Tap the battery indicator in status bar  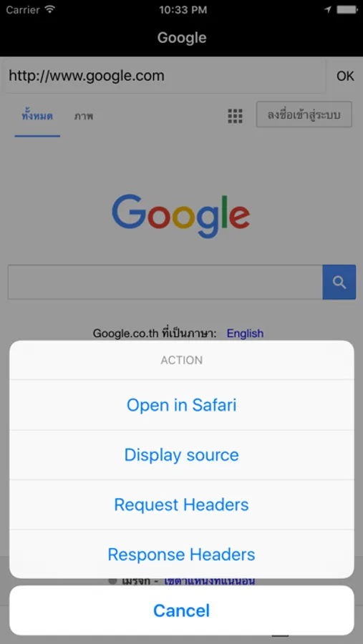pos(348,9)
